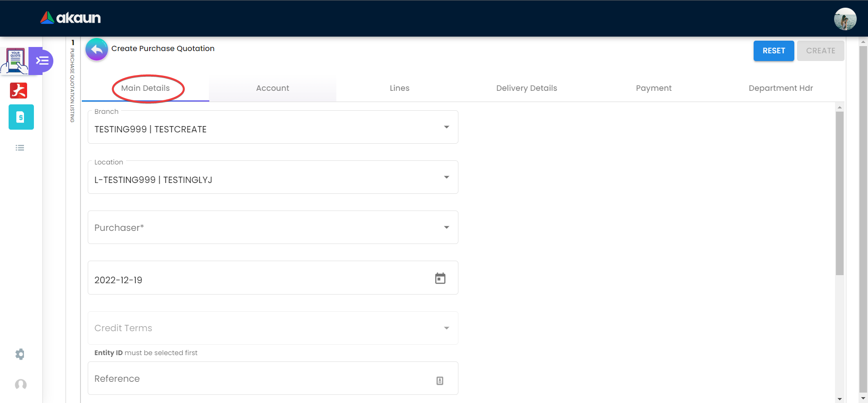Switch to the Main Details tab
The image size is (868, 403).
[146, 89]
